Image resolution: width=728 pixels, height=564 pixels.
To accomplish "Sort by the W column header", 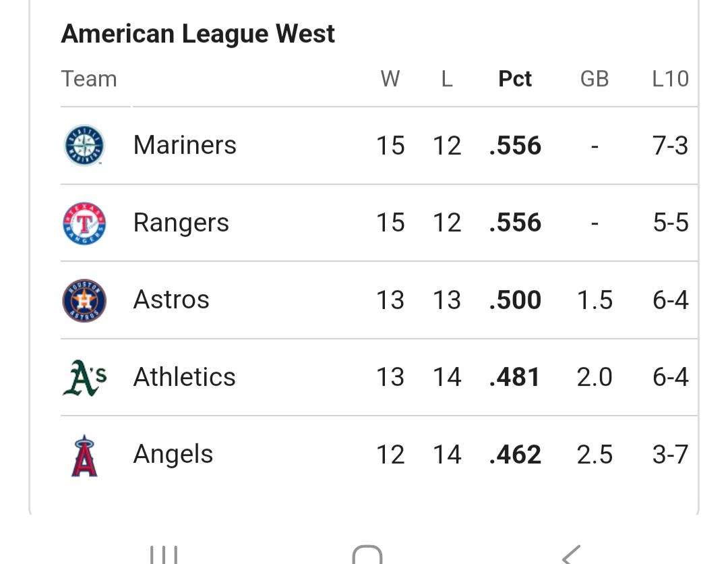I will pos(390,78).
